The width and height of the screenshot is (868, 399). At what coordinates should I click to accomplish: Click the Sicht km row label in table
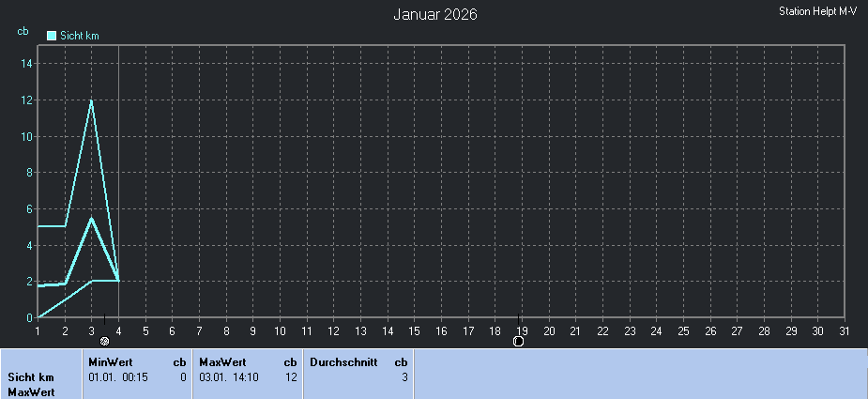point(31,376)
